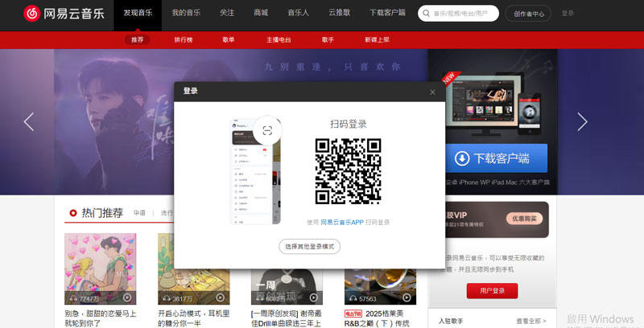644x328 pixels.
Task: Click the download arrow icon on 下载客户端 banner
Action: (x=461, y=158)
